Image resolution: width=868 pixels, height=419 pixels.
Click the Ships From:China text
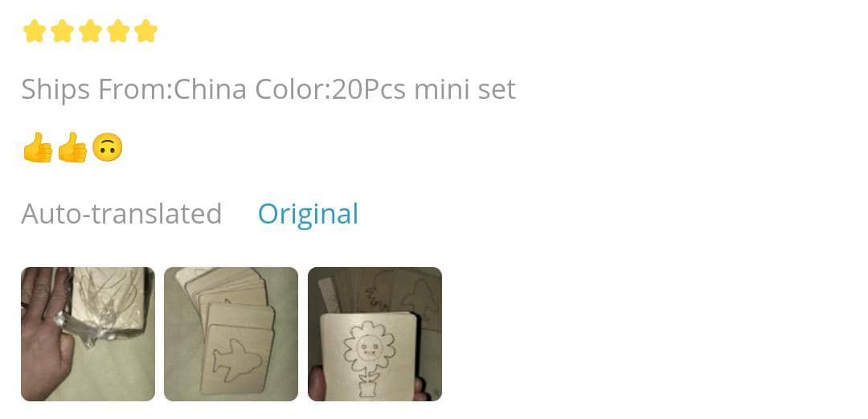click(x=134, y=89)
